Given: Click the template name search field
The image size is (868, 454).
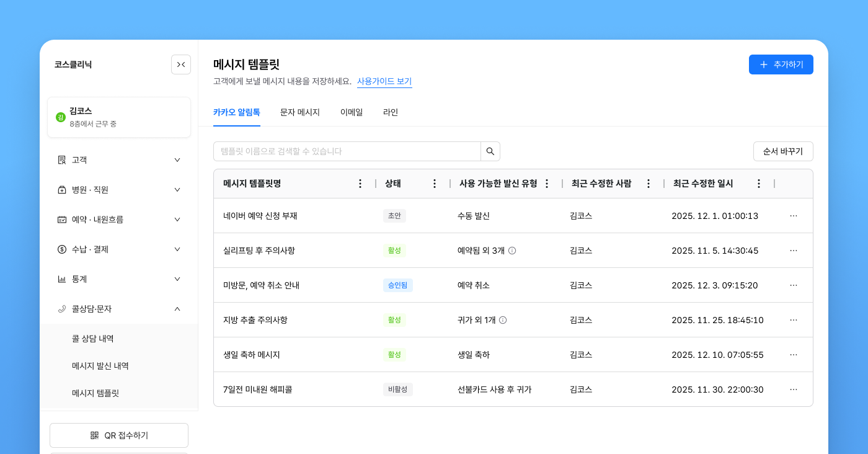Looking at the screenshot, I should tap(347, 151).
